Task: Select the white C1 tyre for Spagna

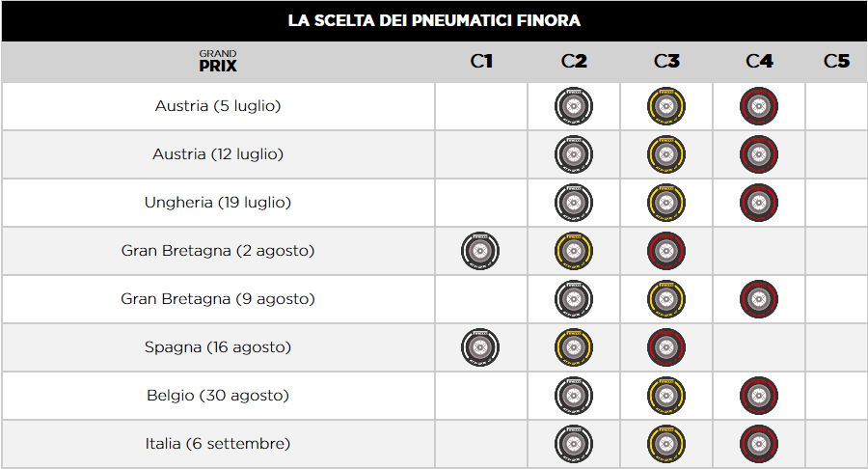Action: 480,347
